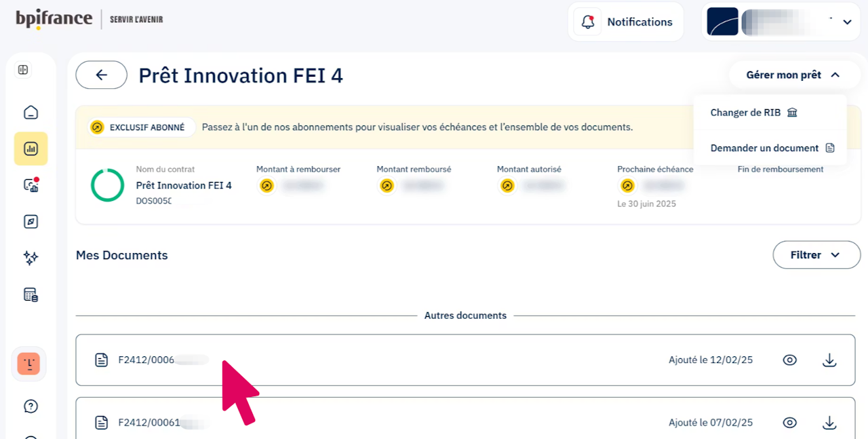Select Changer de RIB menu item
This screenshot has height=439, width=868.
click(753, 113)
